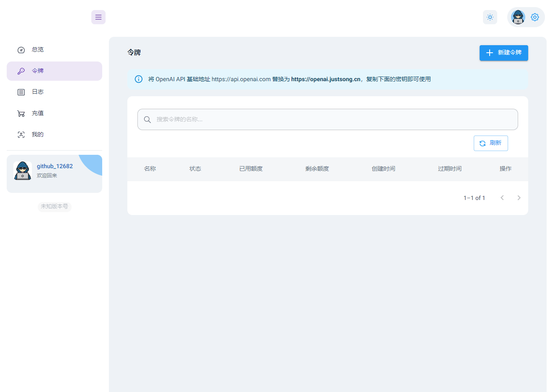Viewport: 555px width, 392px height.
Task: Click the sidebar profile card avatar
Action: pyautogui.click(x=23, y=171)
